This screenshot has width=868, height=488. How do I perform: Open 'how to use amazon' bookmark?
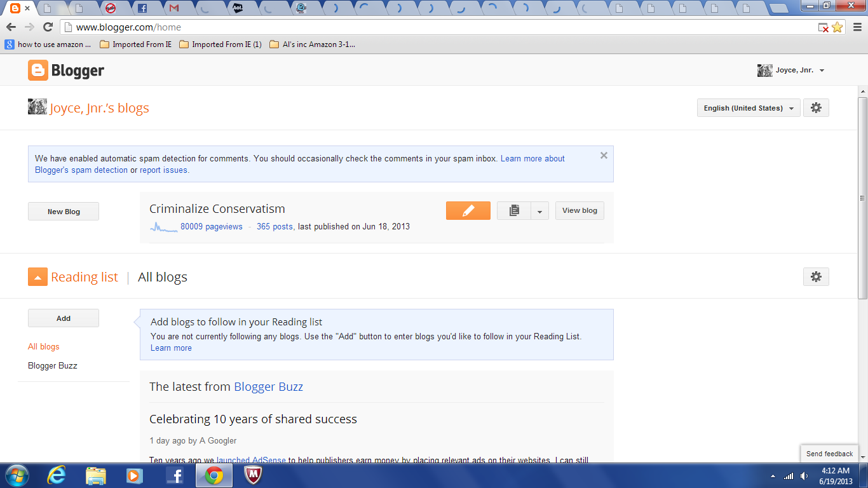coord(48,44)
